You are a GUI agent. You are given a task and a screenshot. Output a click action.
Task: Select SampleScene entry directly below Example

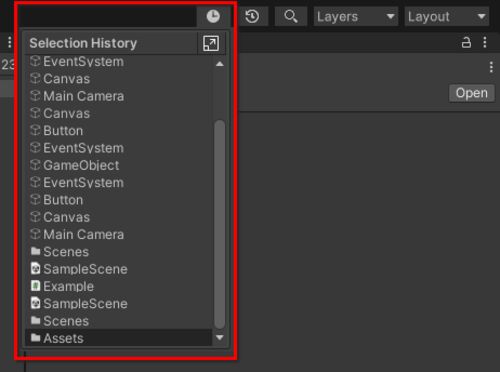(118, 304)
